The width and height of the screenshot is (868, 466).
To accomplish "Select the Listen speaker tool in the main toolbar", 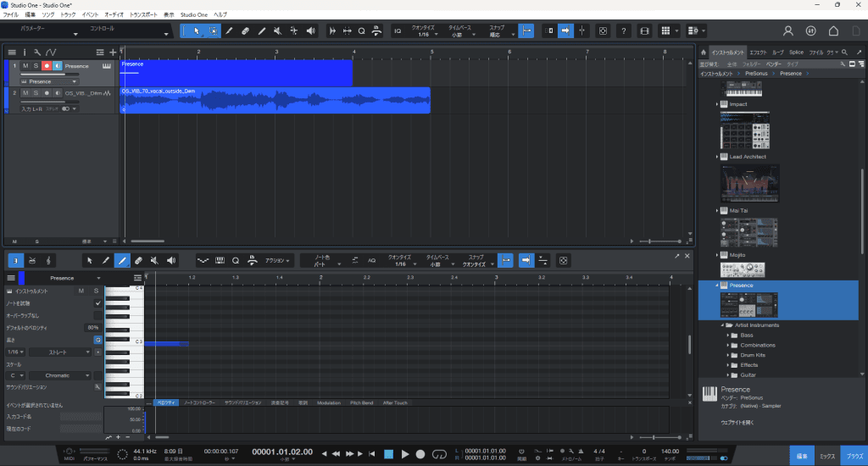I will 310,31.
